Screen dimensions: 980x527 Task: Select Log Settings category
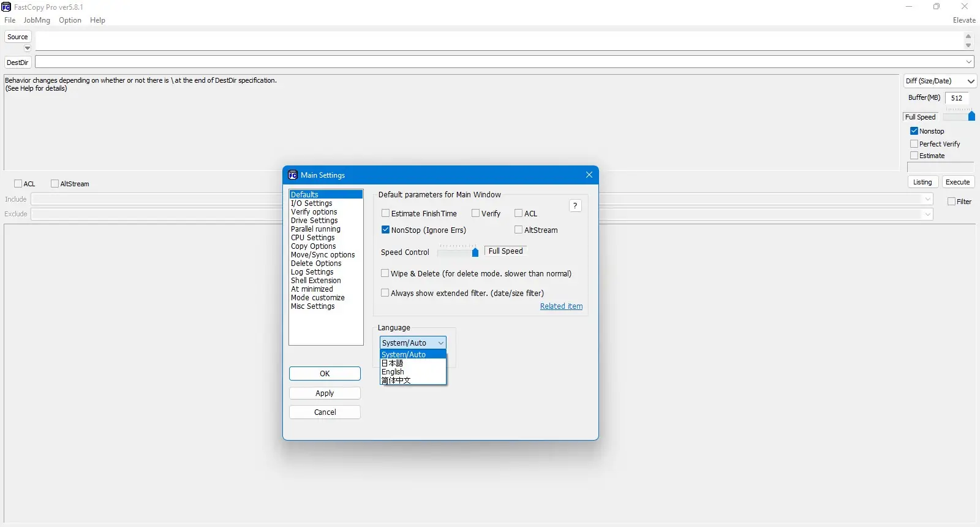326,272
